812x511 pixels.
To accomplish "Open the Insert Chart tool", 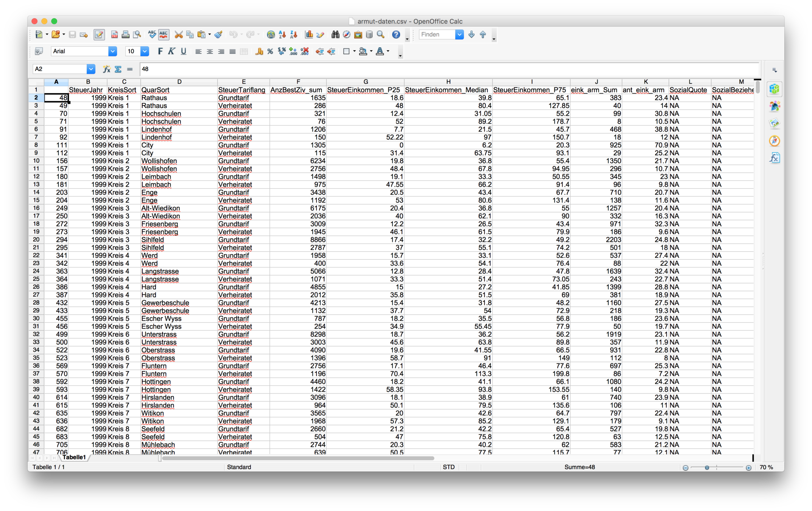I will pos(309,35).
